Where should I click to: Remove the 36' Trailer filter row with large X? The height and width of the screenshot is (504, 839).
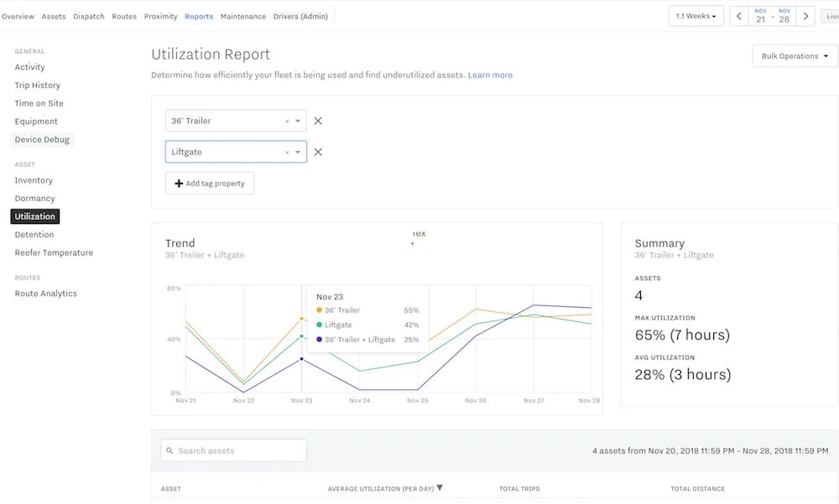[x=318, y=120]
